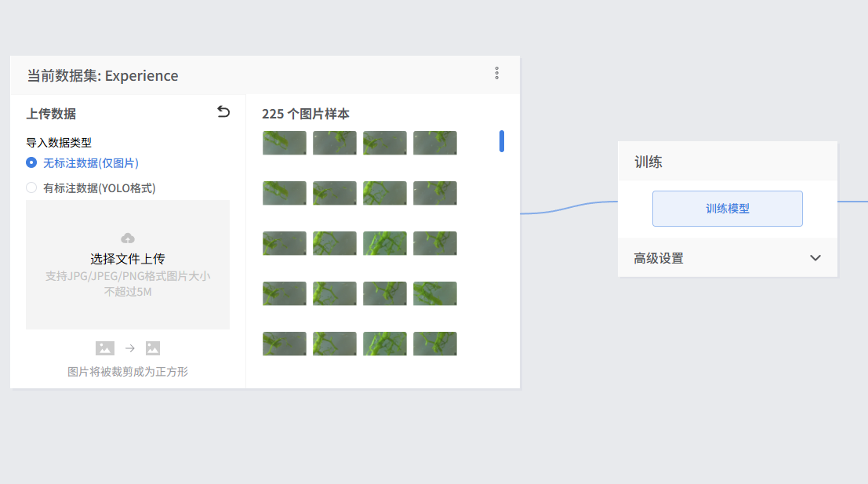Screen dimensions: 868x484
Task: Click the 高级设置 label to expand
Action: coord(659,258)
